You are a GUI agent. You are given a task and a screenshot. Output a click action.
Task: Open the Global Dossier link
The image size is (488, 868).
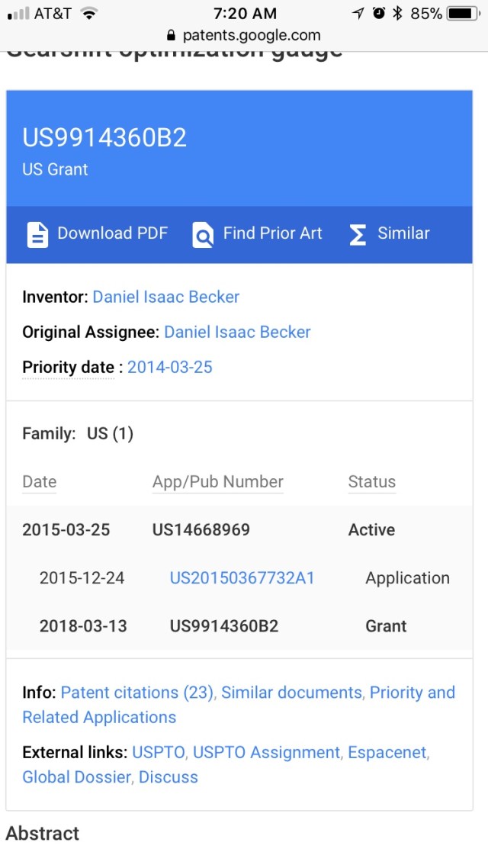77,777
